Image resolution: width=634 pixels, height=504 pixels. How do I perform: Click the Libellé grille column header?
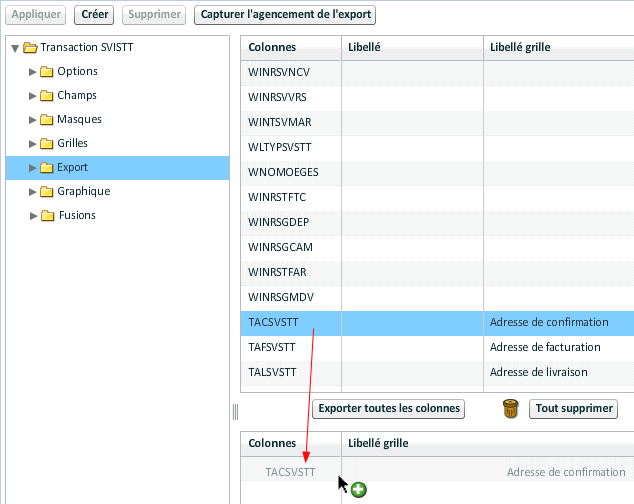pos(518,48)
